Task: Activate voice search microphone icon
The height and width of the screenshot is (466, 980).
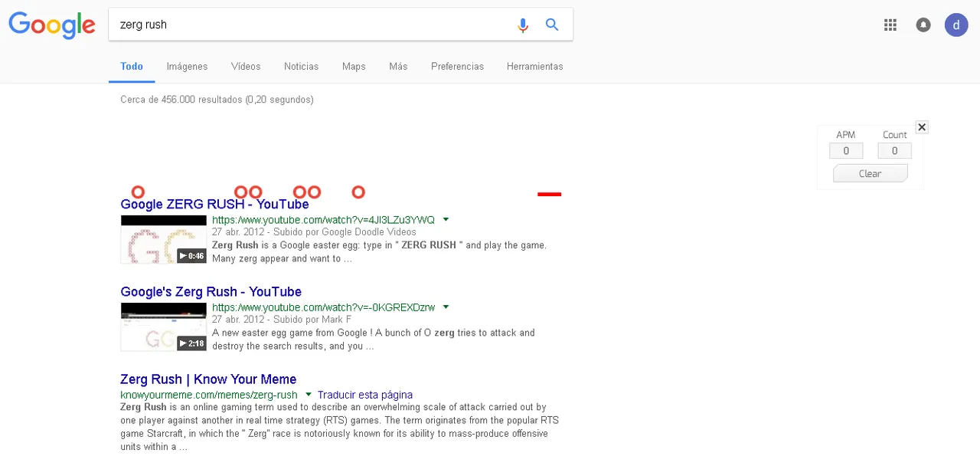Action: point(523,25)
